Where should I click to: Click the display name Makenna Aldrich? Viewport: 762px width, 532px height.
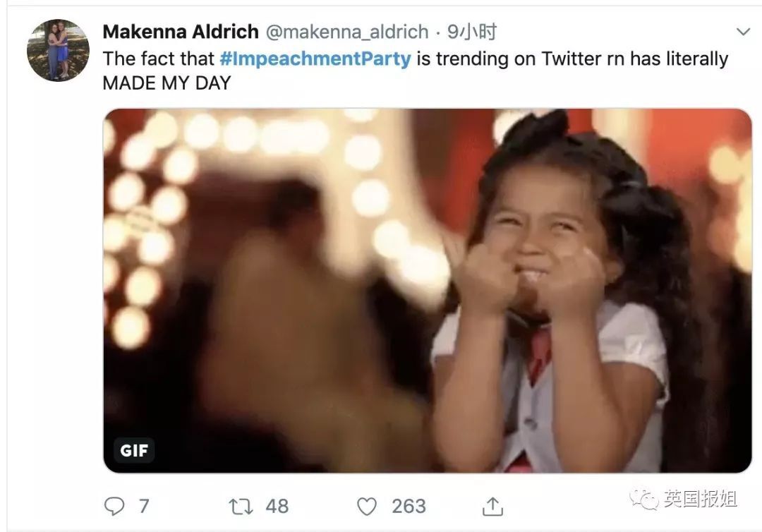coord(181,32)
